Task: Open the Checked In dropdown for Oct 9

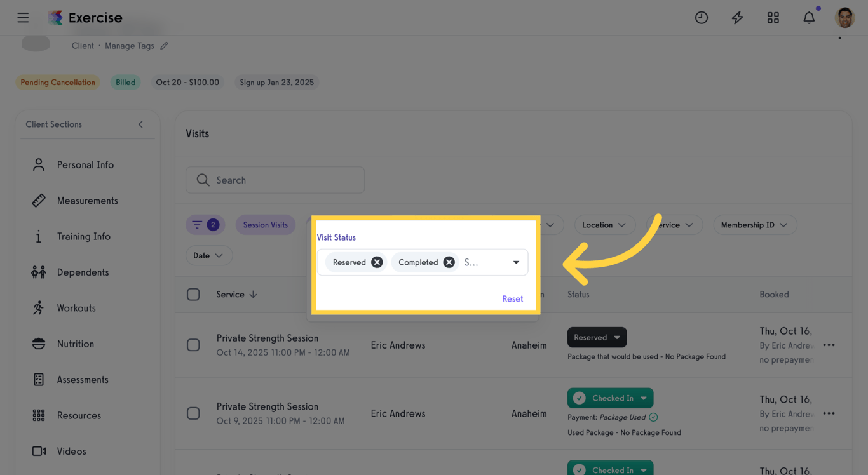Action: pos(610,398)
